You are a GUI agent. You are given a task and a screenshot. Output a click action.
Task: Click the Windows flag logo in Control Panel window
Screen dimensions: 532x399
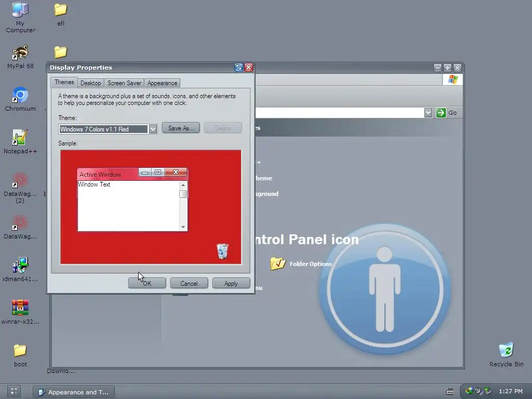[x=453, y=79]
